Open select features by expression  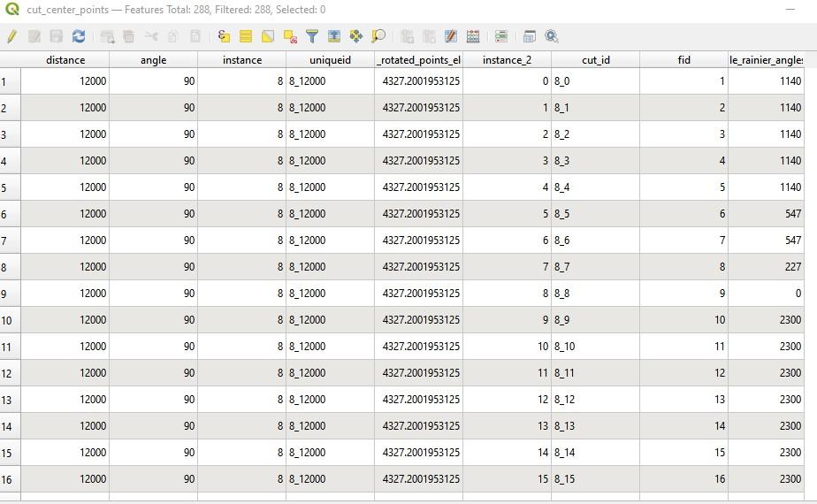(224, 36)
